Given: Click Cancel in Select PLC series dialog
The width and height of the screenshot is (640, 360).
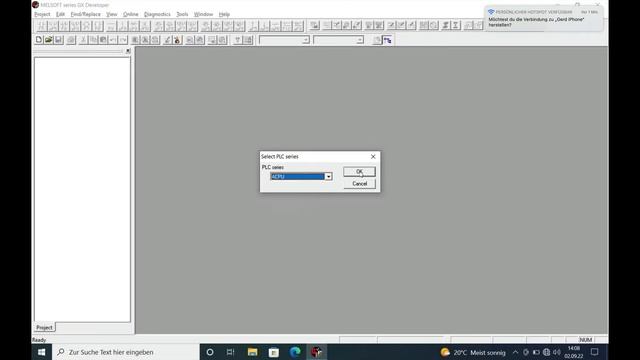Looking at the screenshot, I should 359,184.
